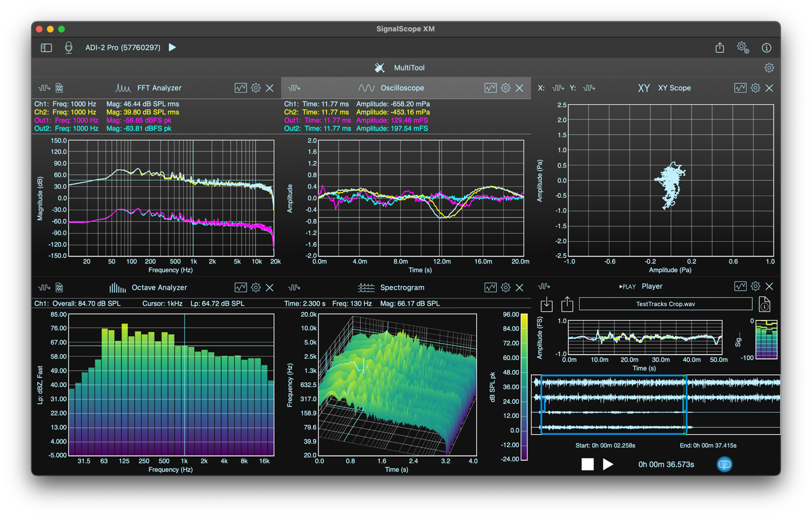Open MultiTool settings gear

point(769,68)
